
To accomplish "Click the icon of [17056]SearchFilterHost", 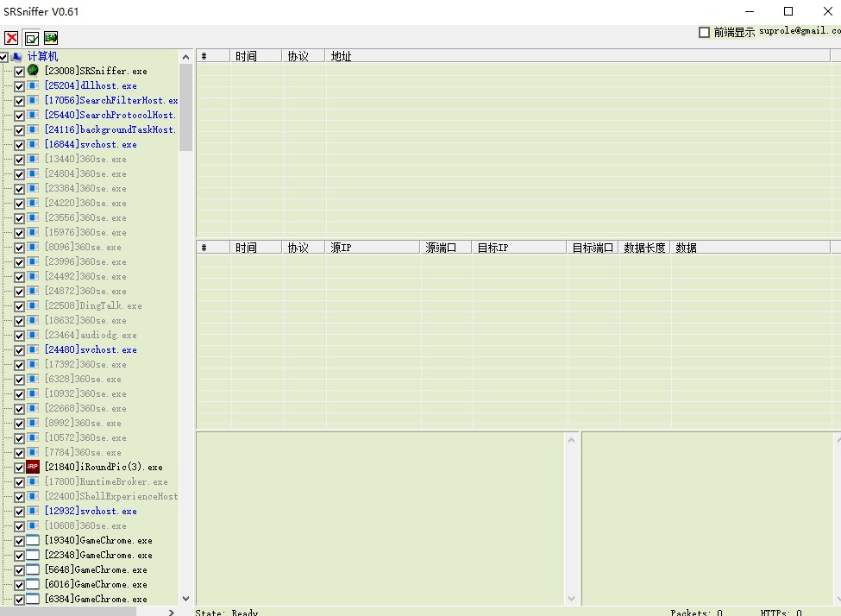I will tap(33, 100).
